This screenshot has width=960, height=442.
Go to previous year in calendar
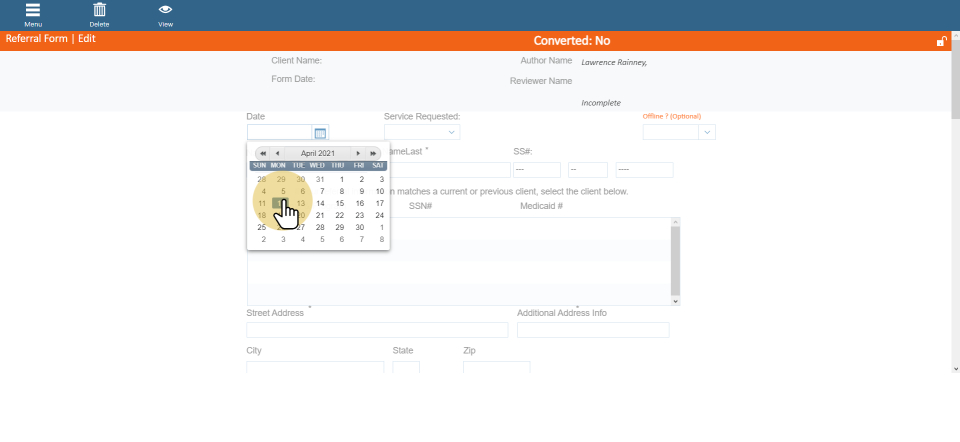[263, 153]
